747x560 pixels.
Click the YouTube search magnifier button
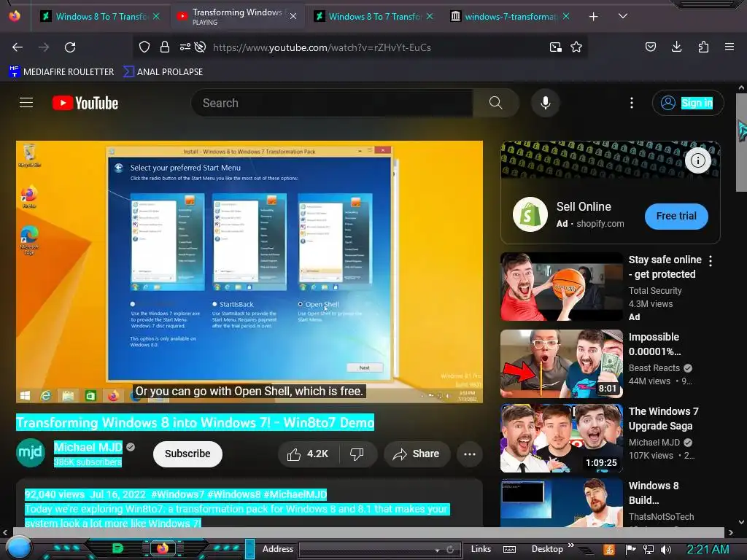tap(496, 103)
